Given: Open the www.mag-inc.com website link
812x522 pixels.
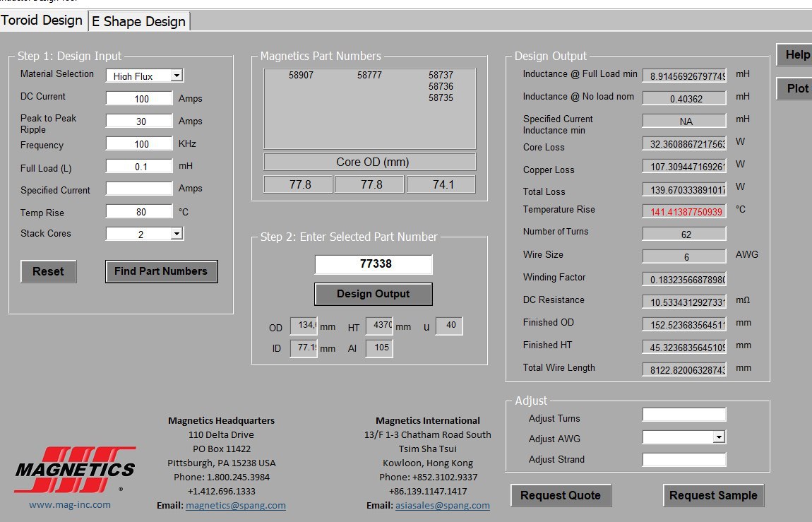Looking at the screenshot, I should [70, 504].
